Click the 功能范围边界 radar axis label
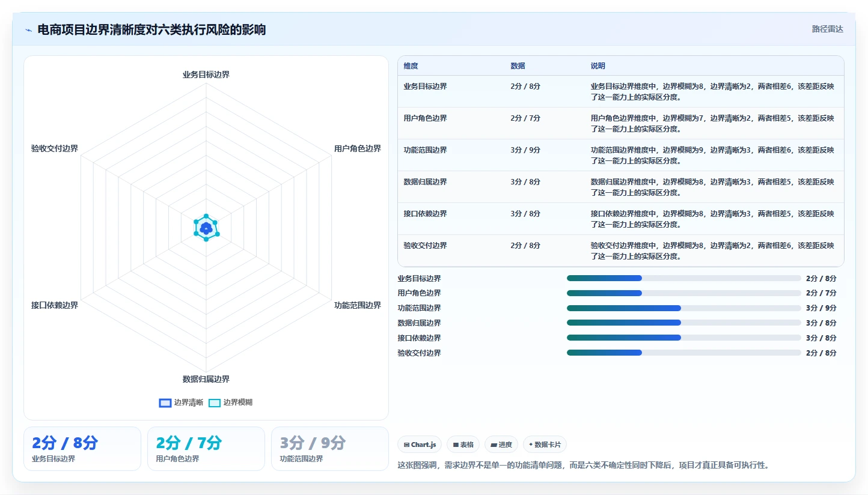Viewport: 868px width, 495px height. click(x=358, y=305)
